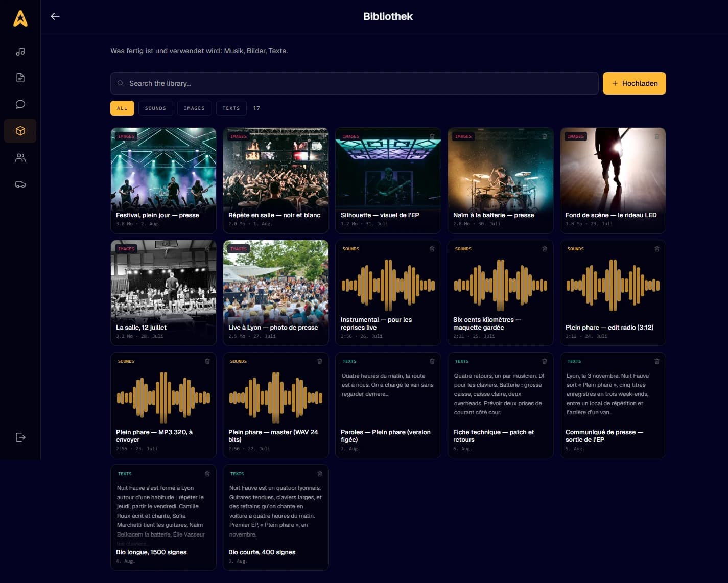Focus the Search the library field
728x583 pixels.
[355, 83]
